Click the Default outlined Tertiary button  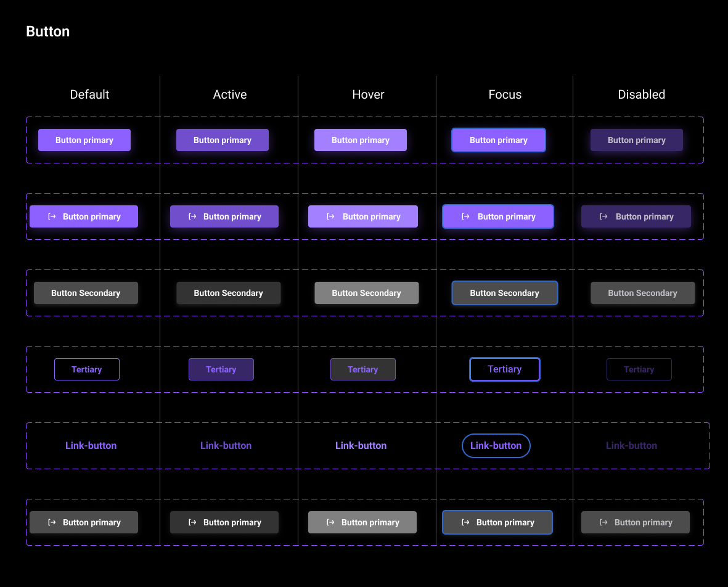tap(86, 369)
